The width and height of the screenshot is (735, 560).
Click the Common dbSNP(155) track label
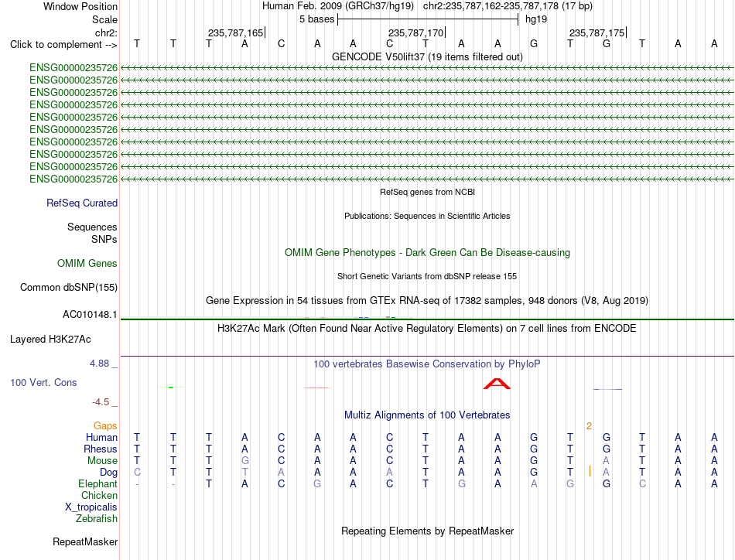(68, 287)
